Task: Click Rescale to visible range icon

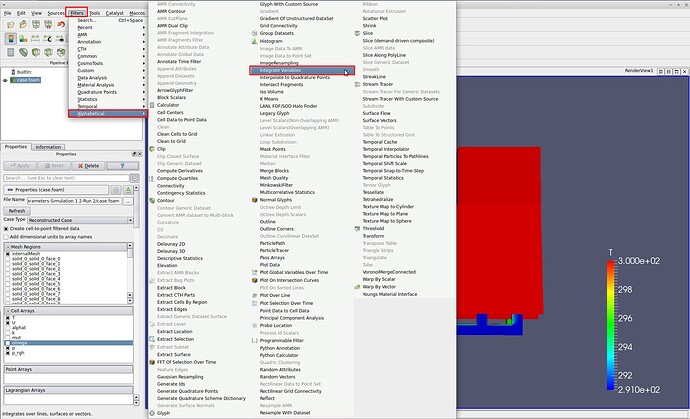Action: point(60,39)
